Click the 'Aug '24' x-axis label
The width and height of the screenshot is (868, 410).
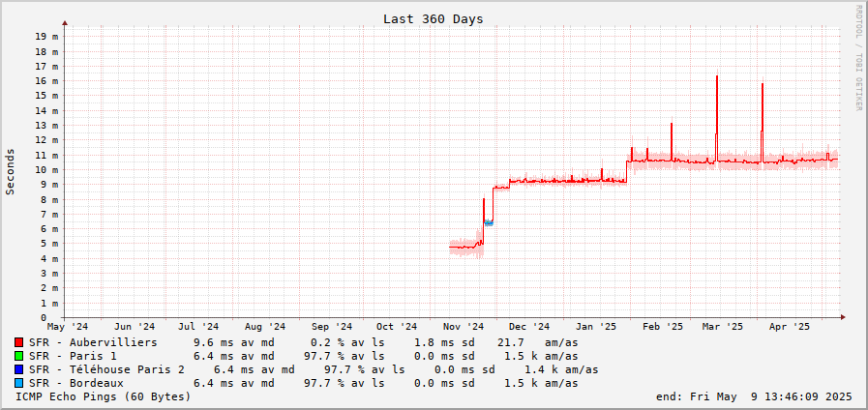pyautogui.click(x=264, y=327)
